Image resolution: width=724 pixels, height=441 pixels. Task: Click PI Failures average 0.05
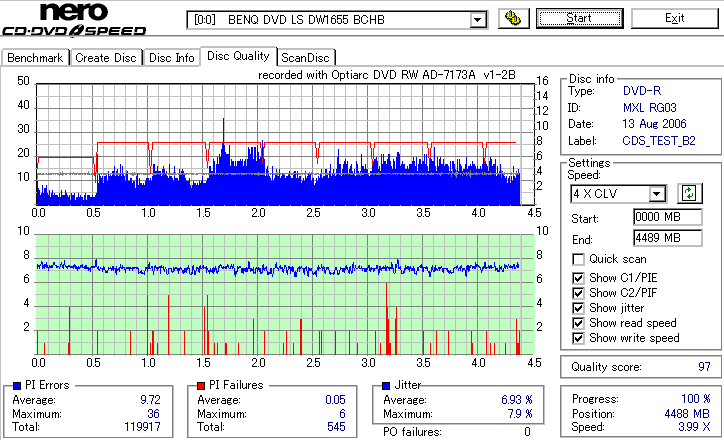coord(335,400)
